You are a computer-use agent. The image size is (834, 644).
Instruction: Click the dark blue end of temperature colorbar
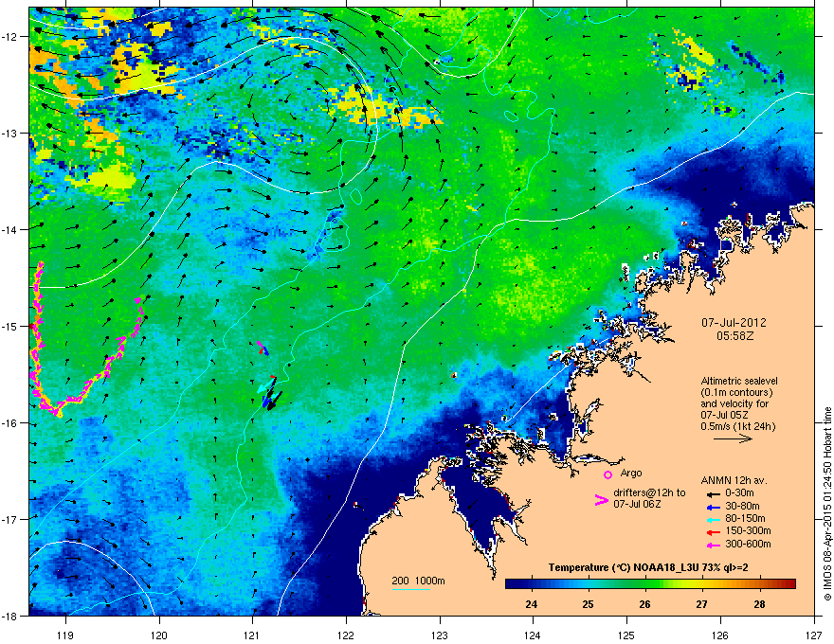(512, 584)
